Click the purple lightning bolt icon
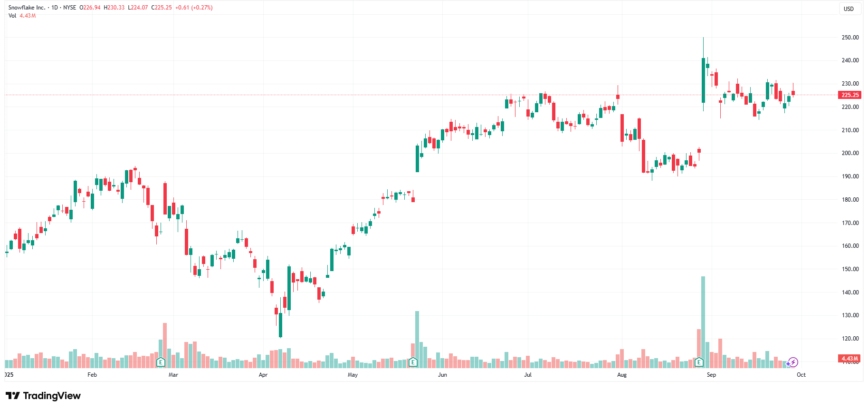This screenshot has height=410, width=868. 793,362
